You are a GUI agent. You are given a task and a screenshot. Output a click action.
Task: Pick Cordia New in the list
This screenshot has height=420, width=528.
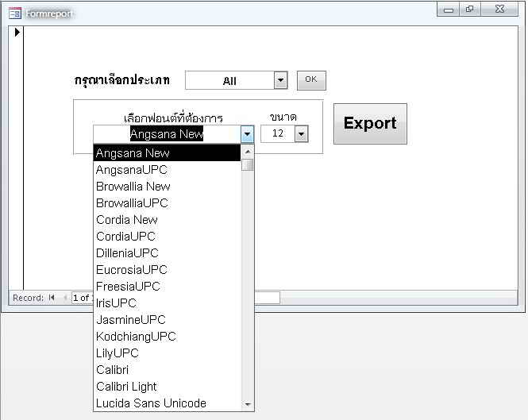(167, 220)
